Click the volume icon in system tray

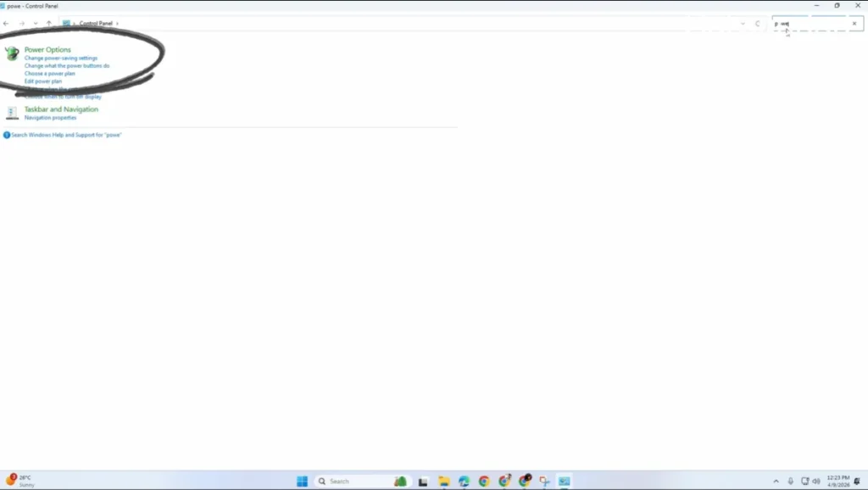pyautogui.click(x=816, y=481)
